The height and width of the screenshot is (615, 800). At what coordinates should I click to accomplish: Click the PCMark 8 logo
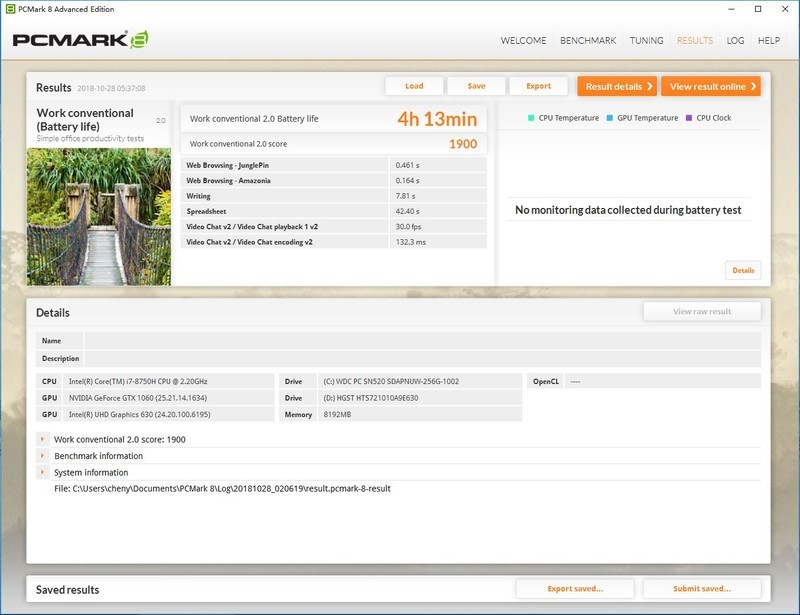(80, 40)
